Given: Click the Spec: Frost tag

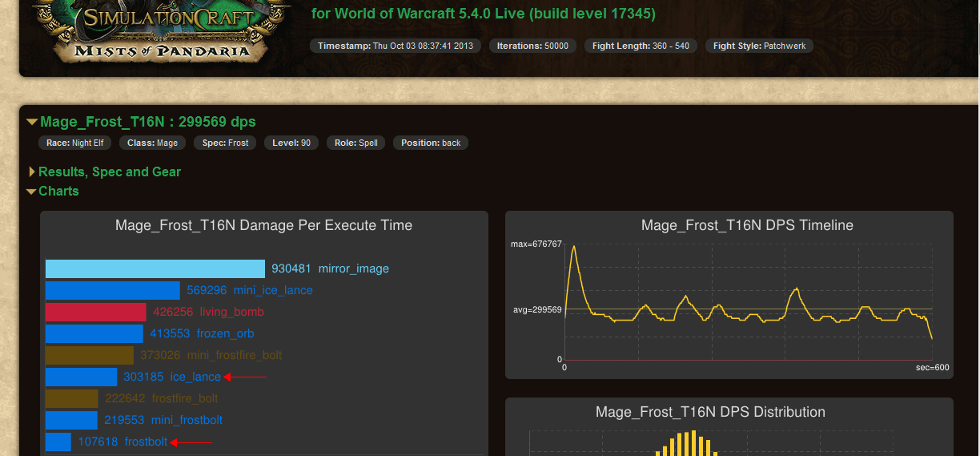Looking at the screenshot, I should tap(225, 143).
